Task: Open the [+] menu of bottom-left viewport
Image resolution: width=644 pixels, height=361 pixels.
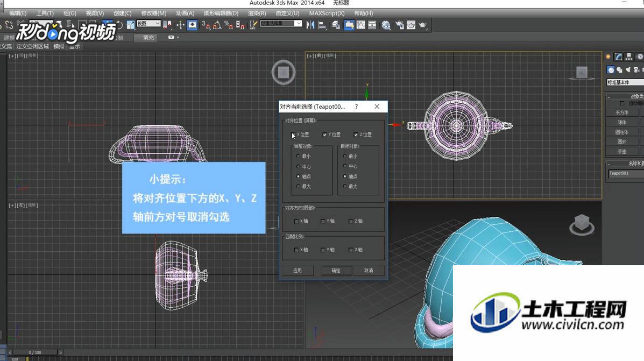Action: point(13,205)
